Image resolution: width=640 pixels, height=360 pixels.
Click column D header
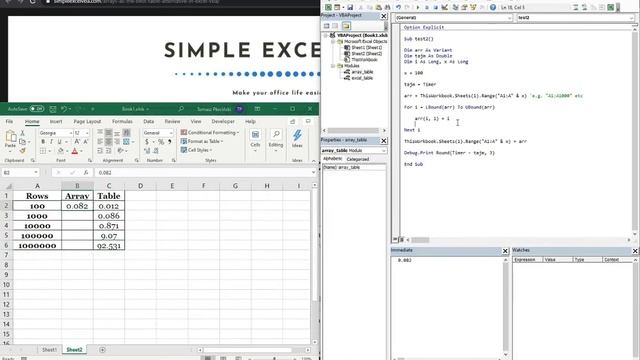(x=140, y=186)
